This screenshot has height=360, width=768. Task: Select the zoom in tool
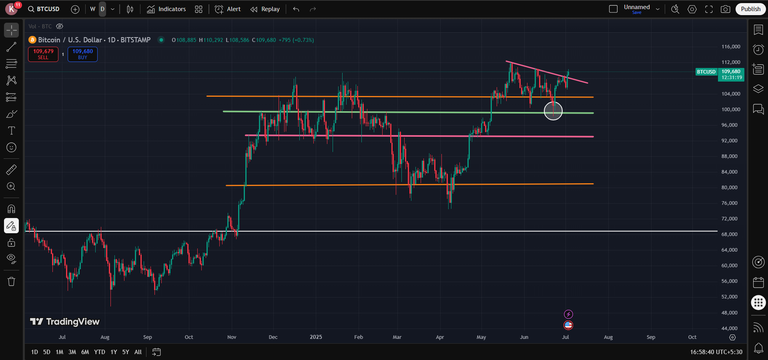pyautogui.click(x=11, y=187)
